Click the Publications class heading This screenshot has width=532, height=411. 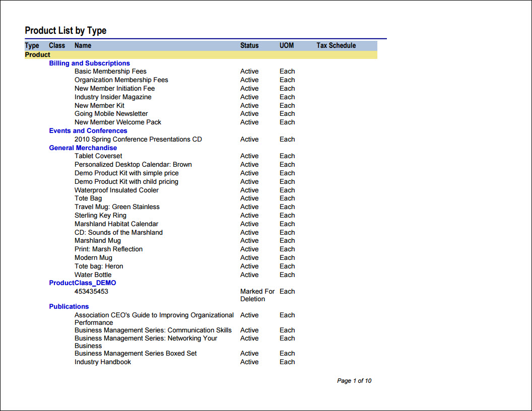69,306
